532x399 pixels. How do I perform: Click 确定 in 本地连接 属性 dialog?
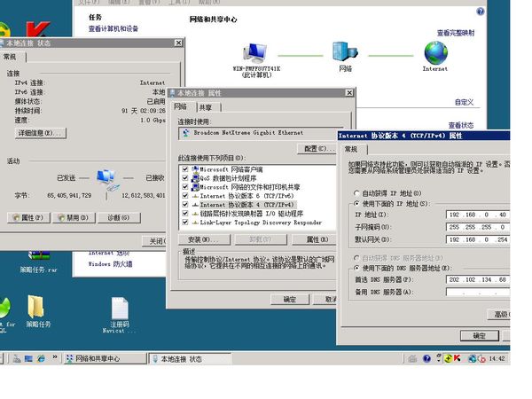pyautogui.click(x=290, y=300)
